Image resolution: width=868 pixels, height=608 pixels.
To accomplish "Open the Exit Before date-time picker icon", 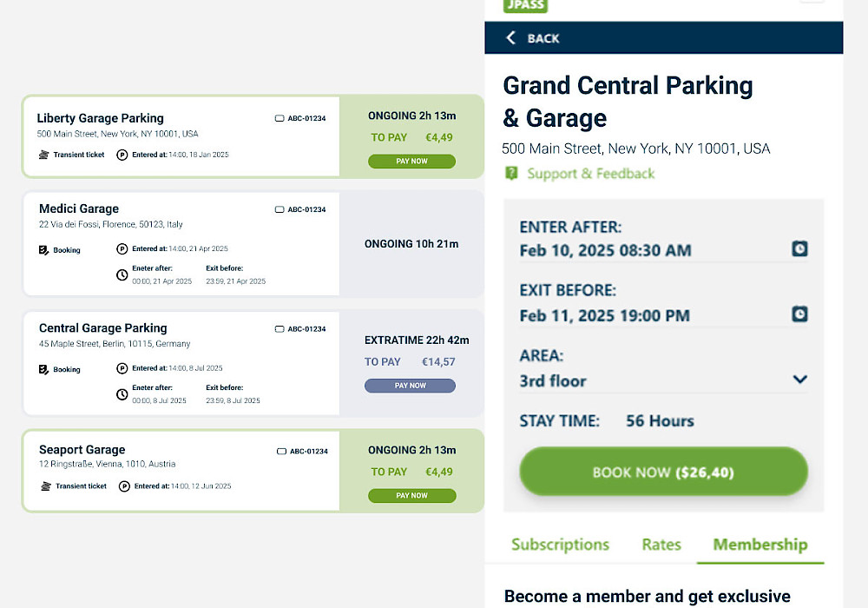I will (x=799, y=314).
